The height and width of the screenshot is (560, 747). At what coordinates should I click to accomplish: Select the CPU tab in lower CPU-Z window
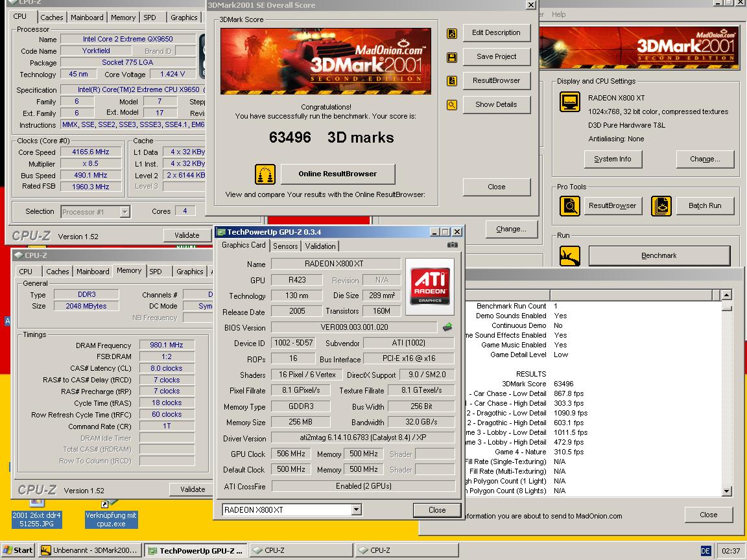pos(26,272)
